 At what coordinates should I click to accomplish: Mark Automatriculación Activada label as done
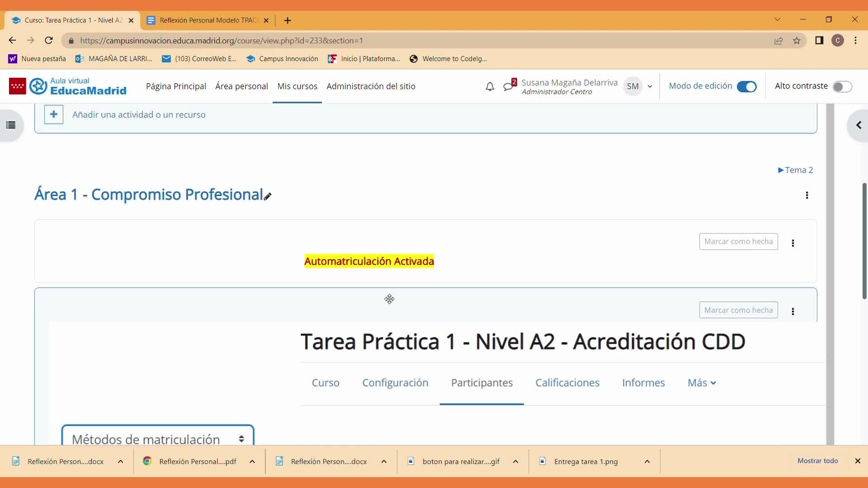[x=738, y=241]
